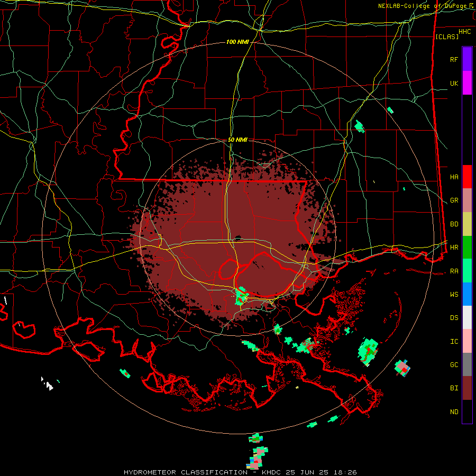This screenshot has width=476, height=476.
Task: Click the 'HR' legend label
Action: coord(454,248)
